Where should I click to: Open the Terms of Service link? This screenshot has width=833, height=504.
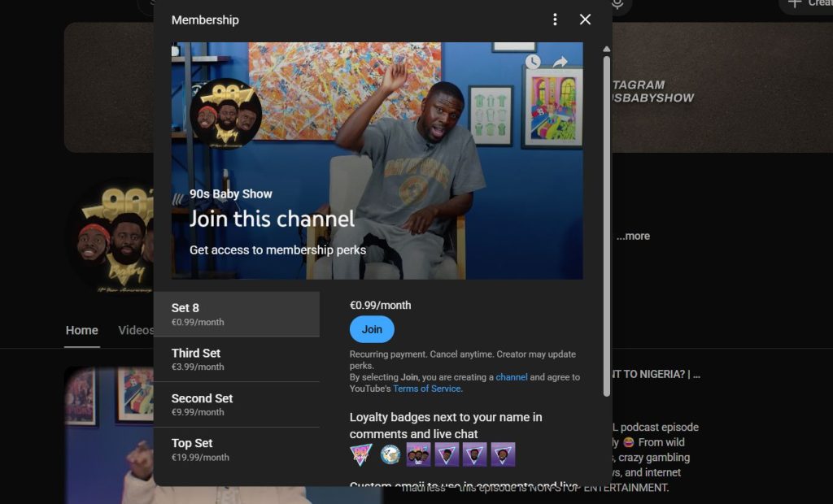click(426, 389)
